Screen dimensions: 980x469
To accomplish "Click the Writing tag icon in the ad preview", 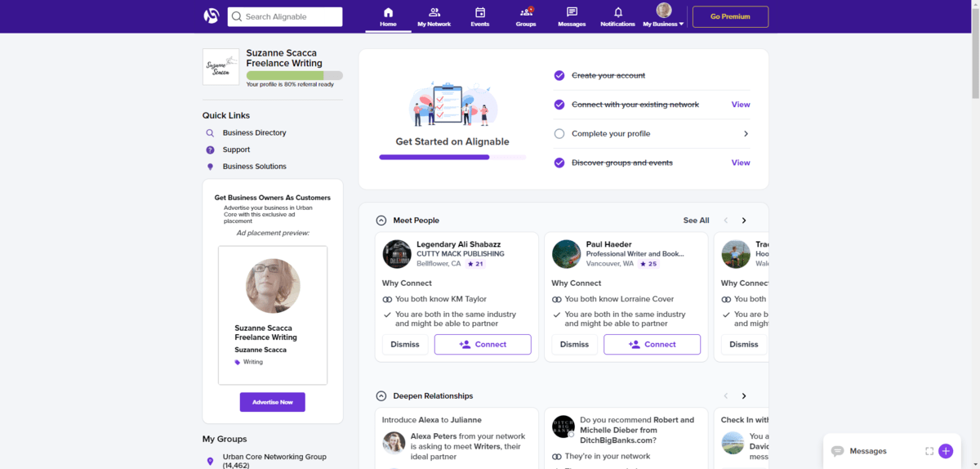I will (238, 362).
